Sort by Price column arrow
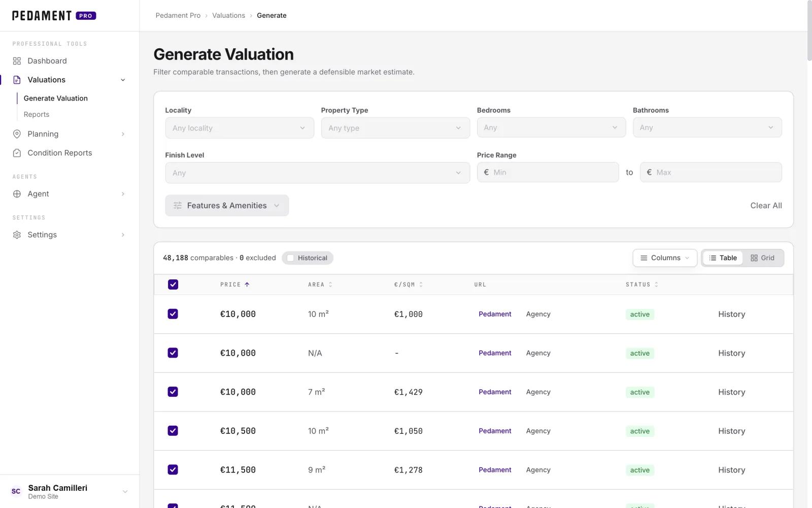This screenshot has height=508, width=812. 247,284
